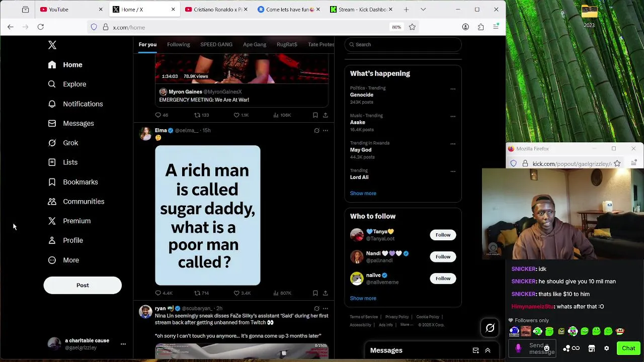Open Privacy Policy footer link
Viewport: 644px width, 362px height.
[x=397, y=317]
